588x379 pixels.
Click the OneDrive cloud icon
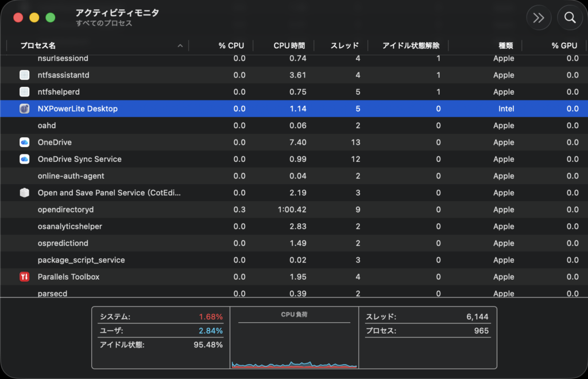[24, 142]
